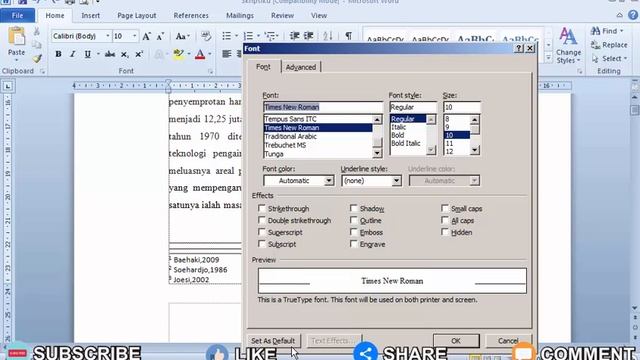Image resolution: width=640 pixels, height=360 pixels.
Task: Select size 12 in Size list
Action: (x=449, y=151)
